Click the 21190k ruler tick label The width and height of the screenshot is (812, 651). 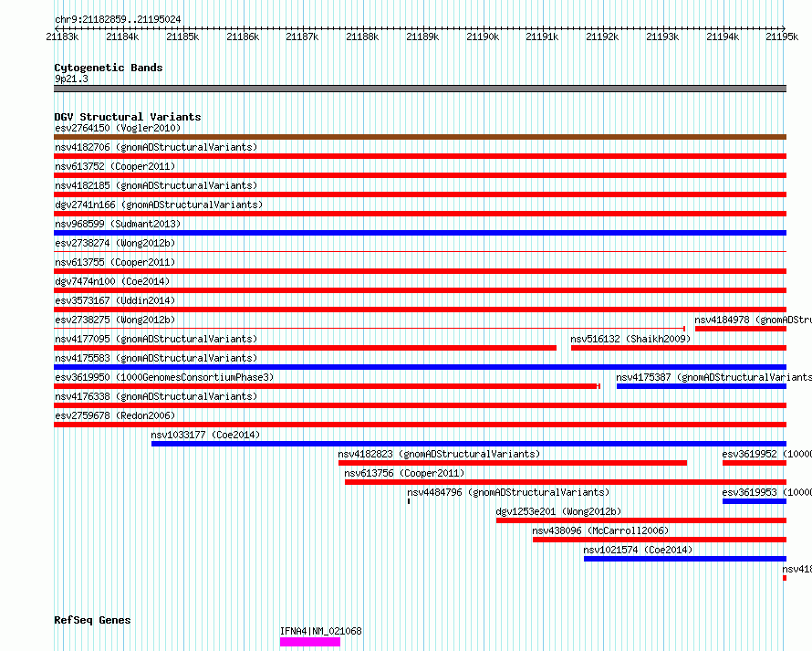(x=483, y=37)
